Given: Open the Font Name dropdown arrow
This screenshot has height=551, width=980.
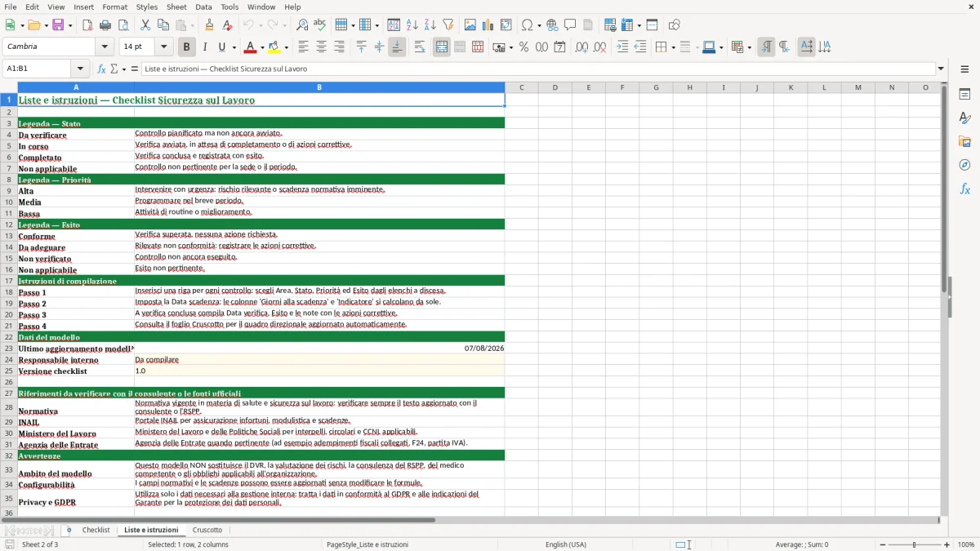Looking at the screenshot, I should point(105,47).
